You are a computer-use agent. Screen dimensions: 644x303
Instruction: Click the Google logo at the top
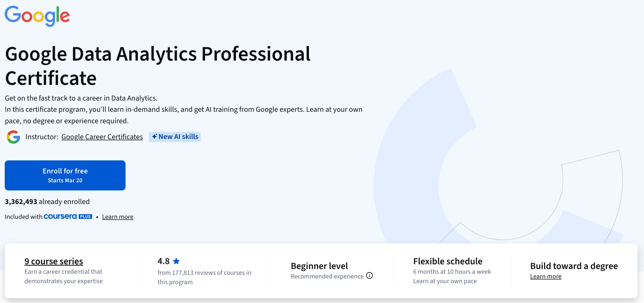tap(37, 16)
